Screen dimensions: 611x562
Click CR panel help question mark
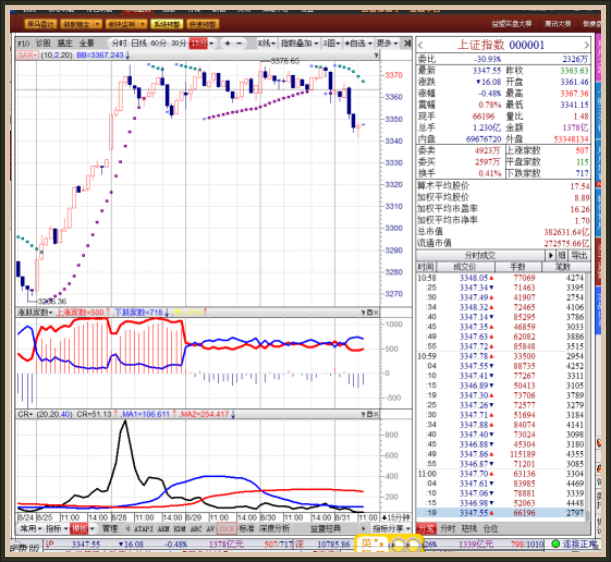pyautogui.click(x=363, y=414)
